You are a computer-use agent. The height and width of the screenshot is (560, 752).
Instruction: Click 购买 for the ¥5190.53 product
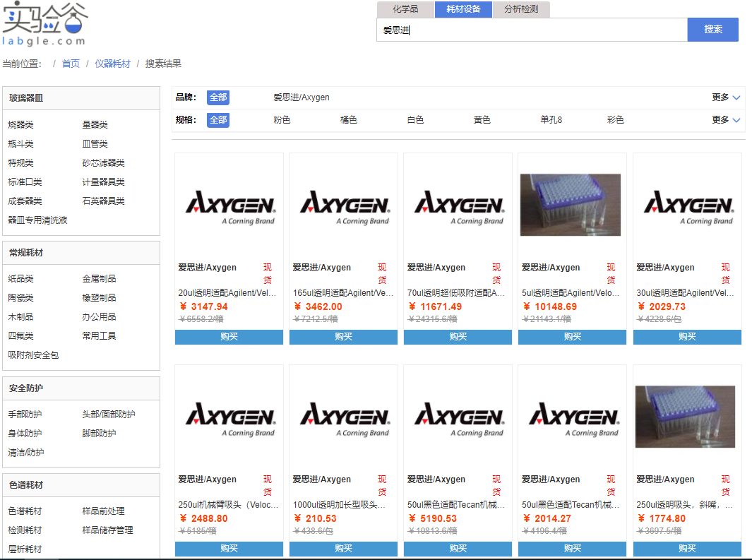[458, 549]
